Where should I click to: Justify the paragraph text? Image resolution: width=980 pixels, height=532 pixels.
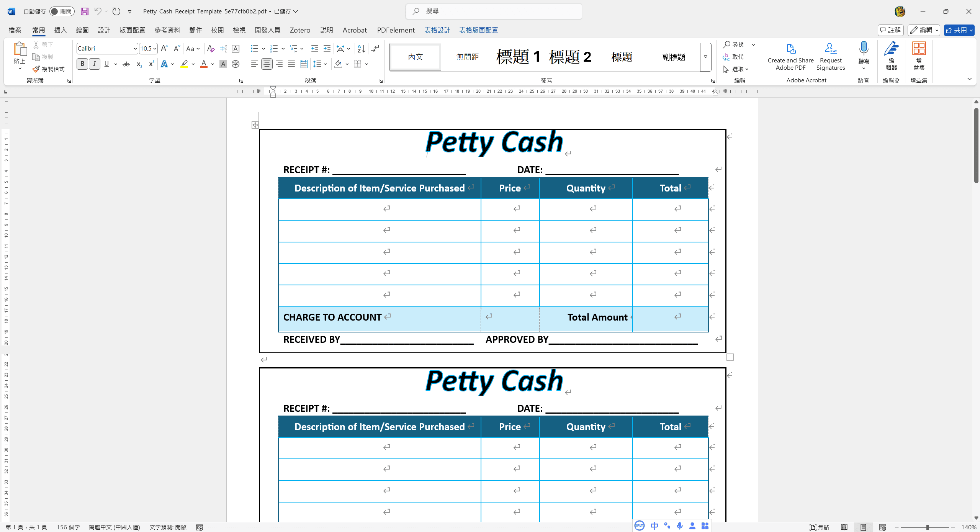[x=291, y=64]
